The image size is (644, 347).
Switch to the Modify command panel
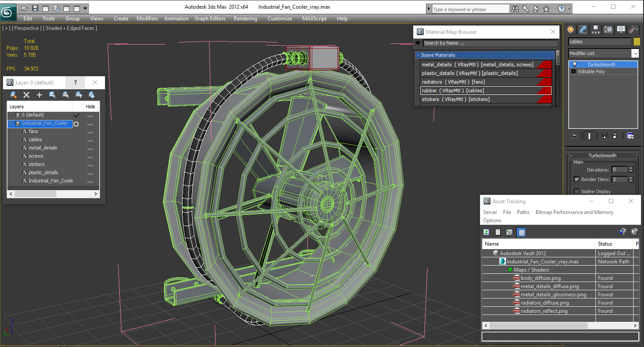[x=583, y=29]
